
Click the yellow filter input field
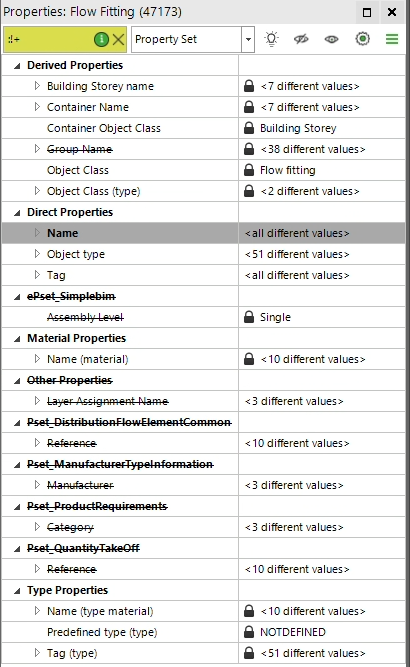click(x=48, y=40)
